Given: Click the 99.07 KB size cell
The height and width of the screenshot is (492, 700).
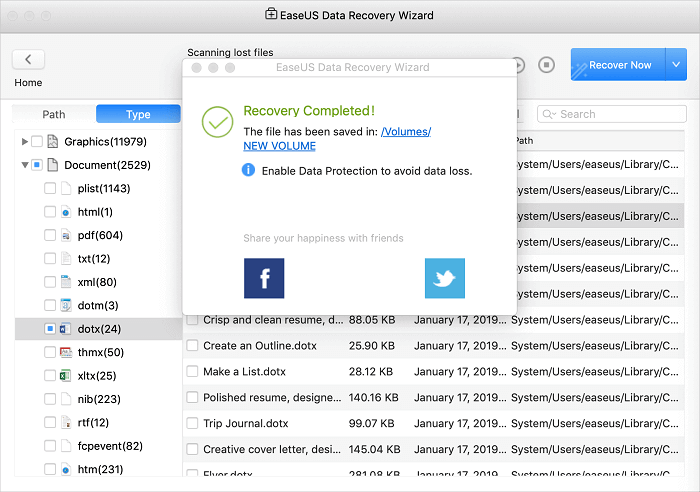Looking at the screenshot, I should [x=371, y=423].
